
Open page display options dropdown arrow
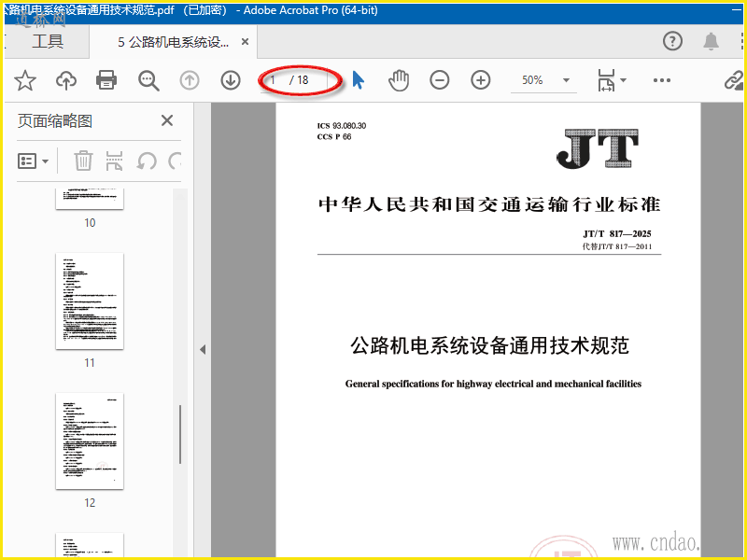(x=623, y=80)
